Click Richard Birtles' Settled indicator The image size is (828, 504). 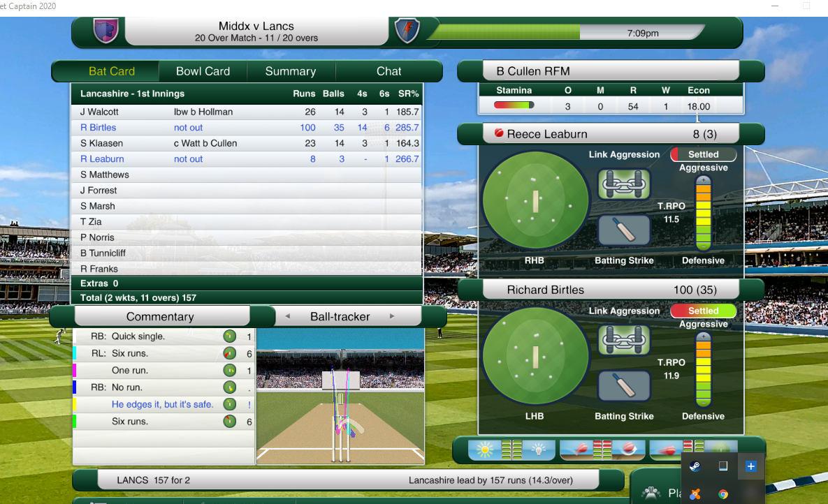tap(703, 311)
